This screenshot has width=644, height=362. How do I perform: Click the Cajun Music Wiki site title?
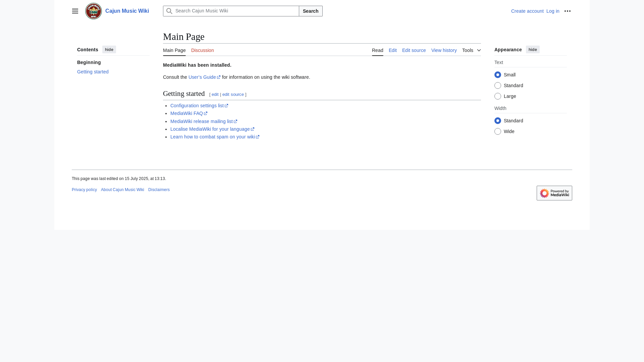[127, 11]
